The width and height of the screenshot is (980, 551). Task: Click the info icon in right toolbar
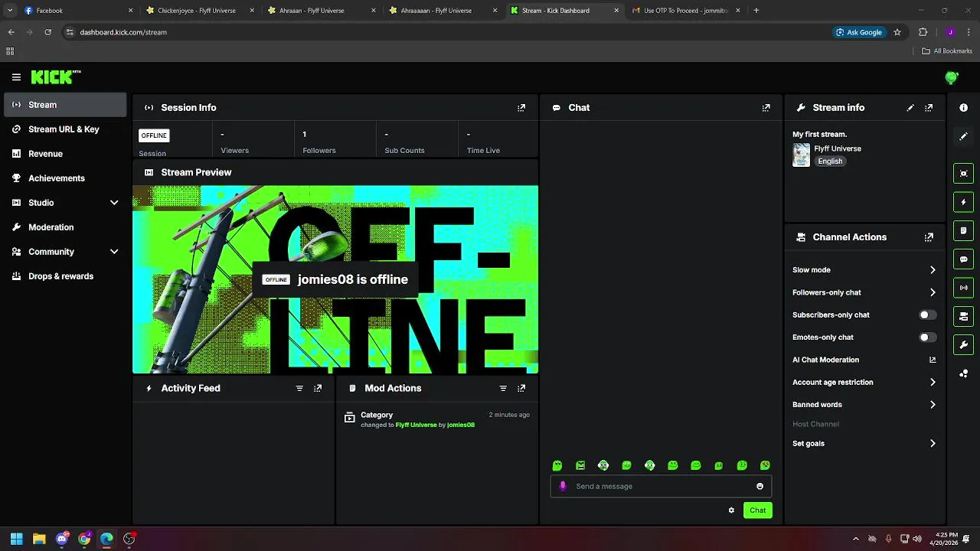pos(964,108)
